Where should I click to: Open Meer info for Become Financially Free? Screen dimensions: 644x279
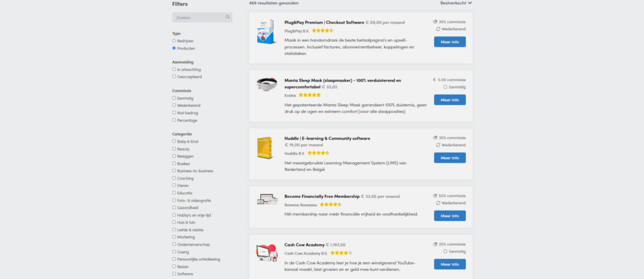(x=450, y=216)
